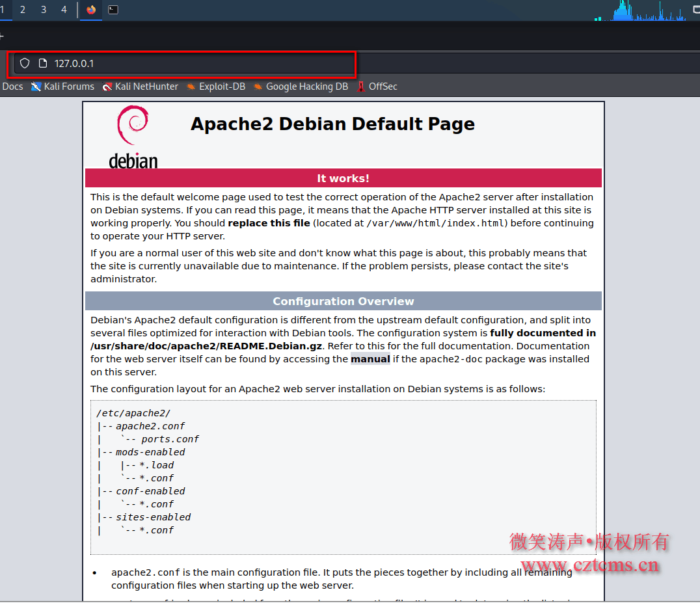Click the Configuration Overview header
Screen dimensions: 700x603
point(343,301)
